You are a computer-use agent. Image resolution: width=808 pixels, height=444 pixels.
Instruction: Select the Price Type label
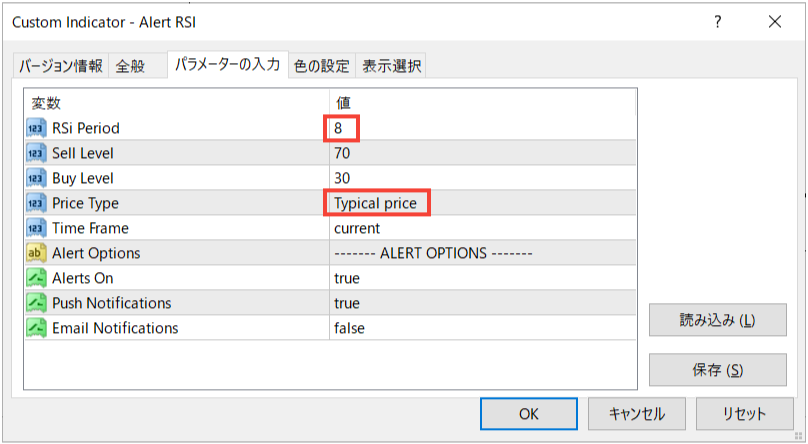tap(86, 203)
